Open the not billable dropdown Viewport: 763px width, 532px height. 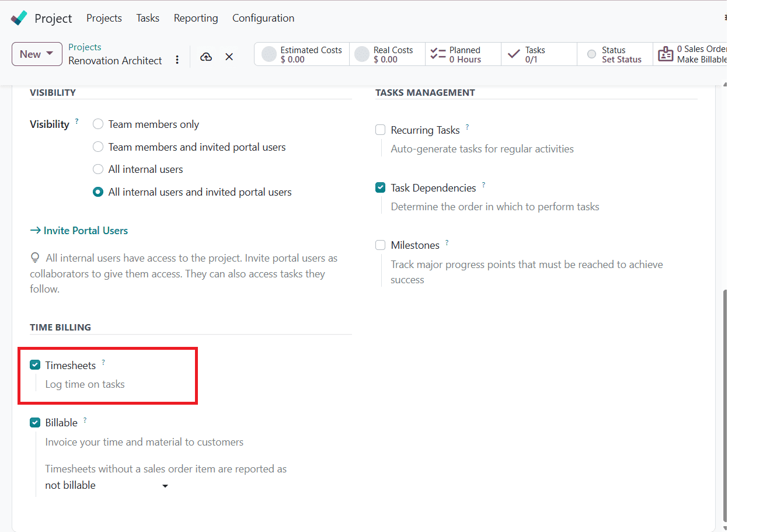click(107, 485)
